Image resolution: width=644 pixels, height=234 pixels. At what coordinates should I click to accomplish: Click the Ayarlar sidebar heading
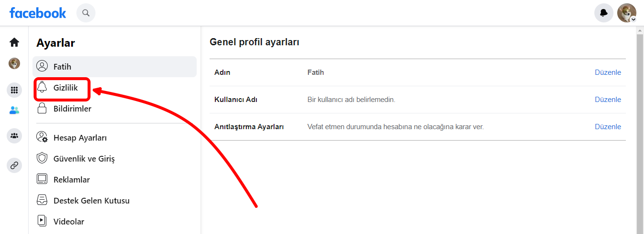click(56, 43)
